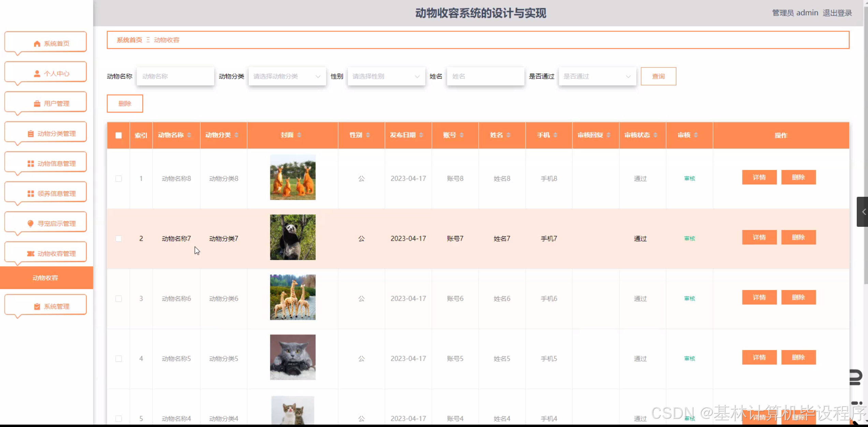Toggle the select-all checkbox in table header
This screenshot has width=868, height=427.
pos(118,135)
